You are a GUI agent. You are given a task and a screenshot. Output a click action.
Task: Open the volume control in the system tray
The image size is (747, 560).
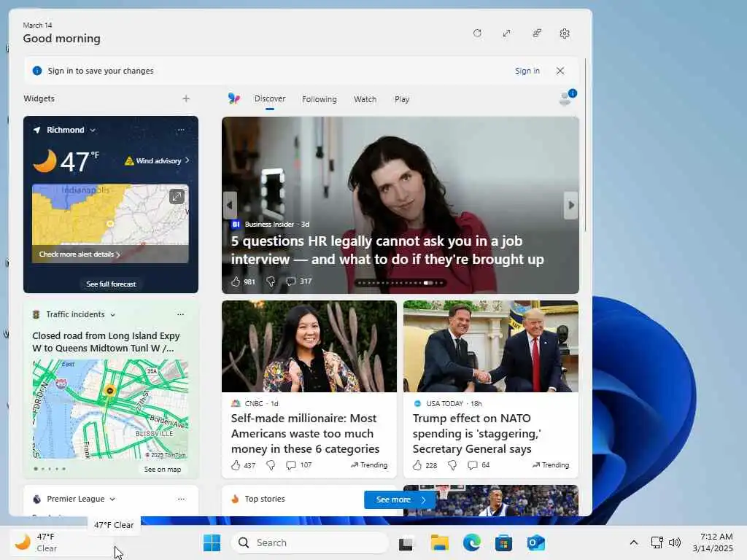point(675,542)
